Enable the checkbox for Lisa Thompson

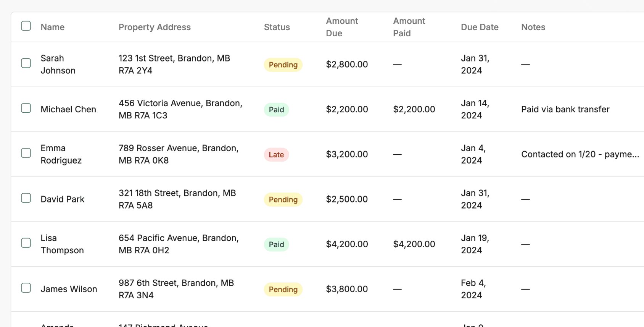pos(26,243)
